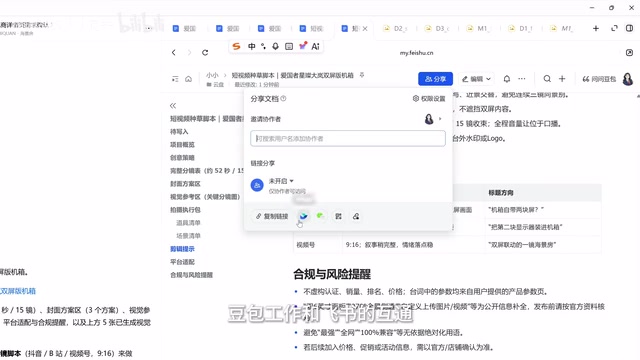Switch to the first M1 tab

click(479, 29)
